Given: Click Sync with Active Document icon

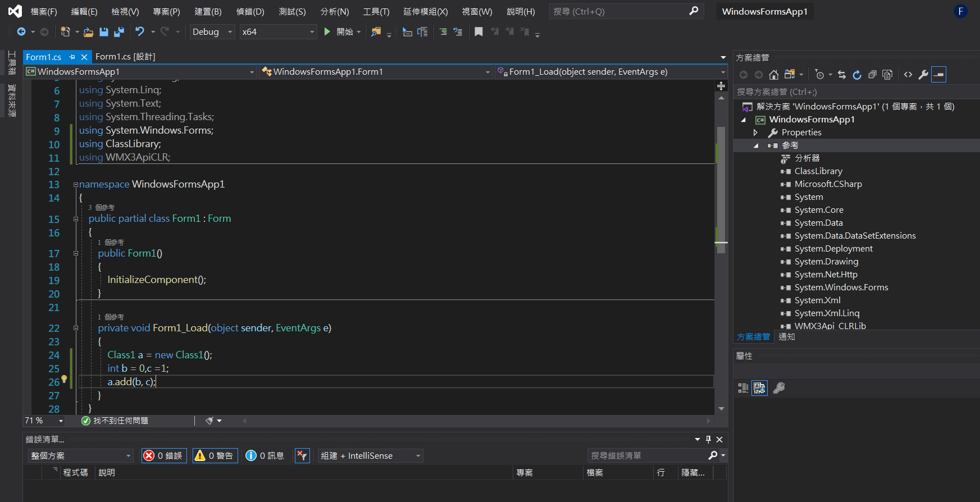Looking at the screenshot, I should (x=841, y=75).
